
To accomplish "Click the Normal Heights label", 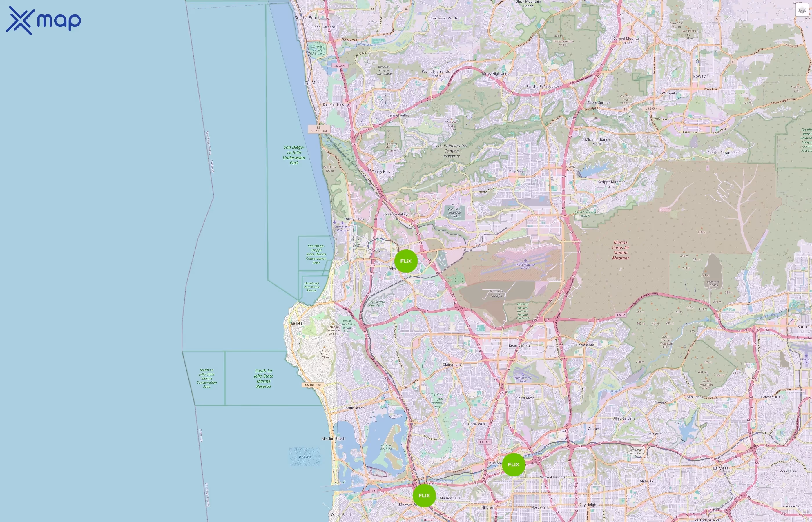I will (x=552, y=477).
